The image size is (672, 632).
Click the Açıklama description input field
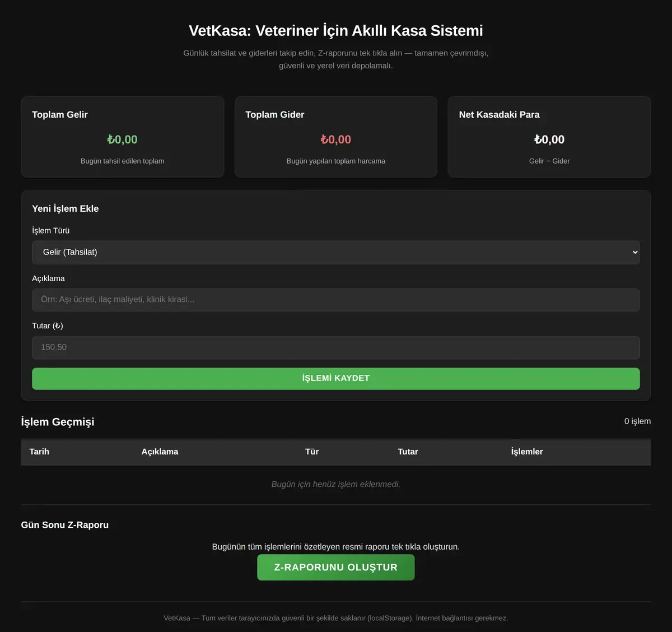coord(336,300)
